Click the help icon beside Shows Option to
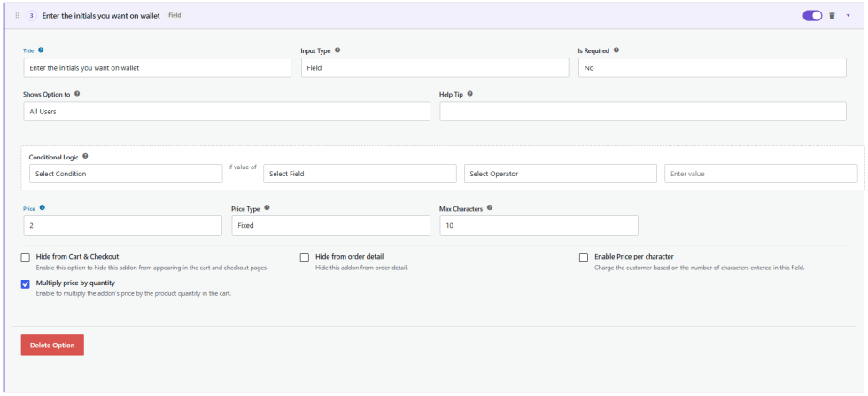This screenshot has width=868, height=396. [77, 94]
